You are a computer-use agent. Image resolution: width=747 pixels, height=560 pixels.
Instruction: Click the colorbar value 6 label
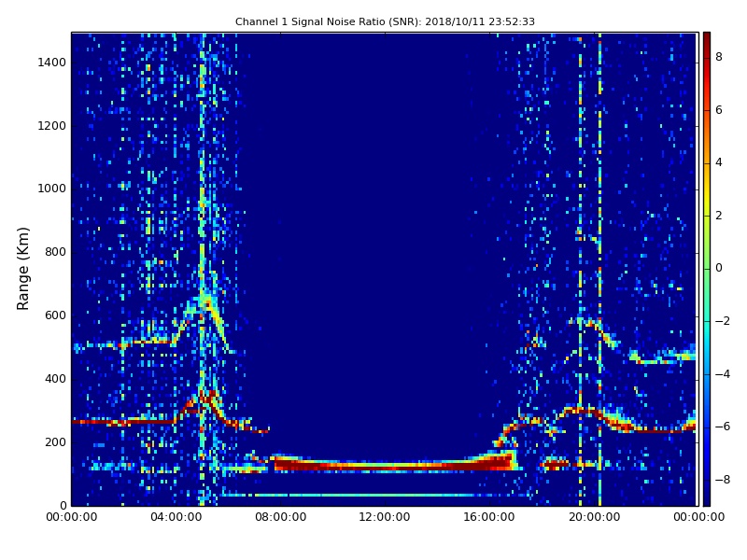719,110
